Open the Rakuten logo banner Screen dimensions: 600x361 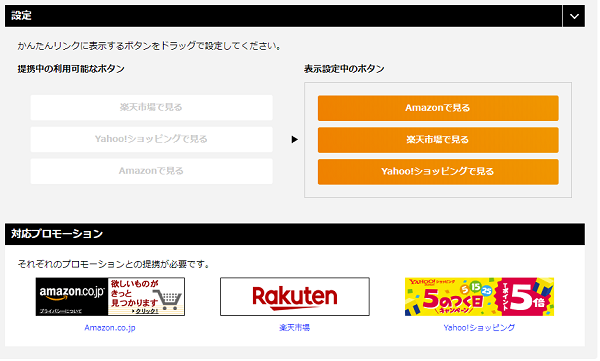click(x=296, y=298)
